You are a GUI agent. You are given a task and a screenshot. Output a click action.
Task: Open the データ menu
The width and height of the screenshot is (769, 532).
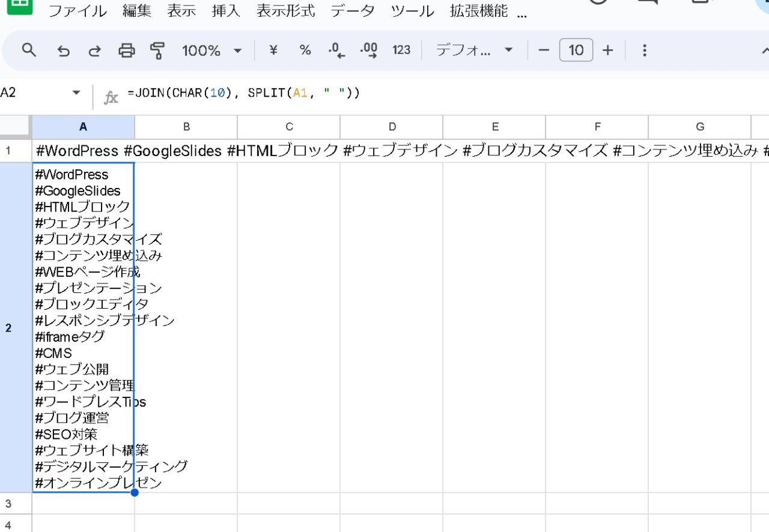[352, 10]
